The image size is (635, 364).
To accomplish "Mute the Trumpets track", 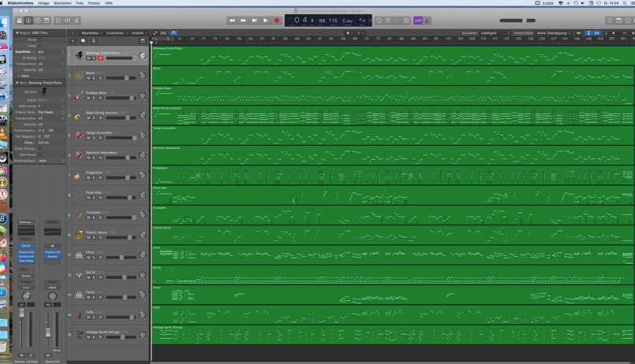I will pos(88,217).
